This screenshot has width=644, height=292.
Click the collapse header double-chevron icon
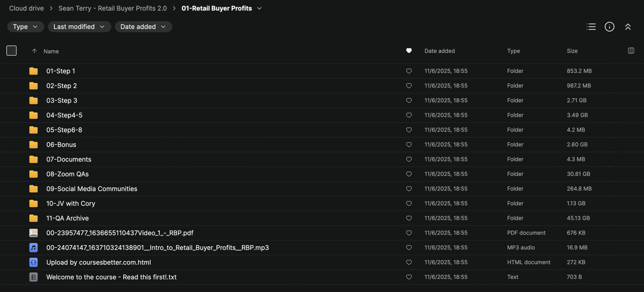coord(628,27)
